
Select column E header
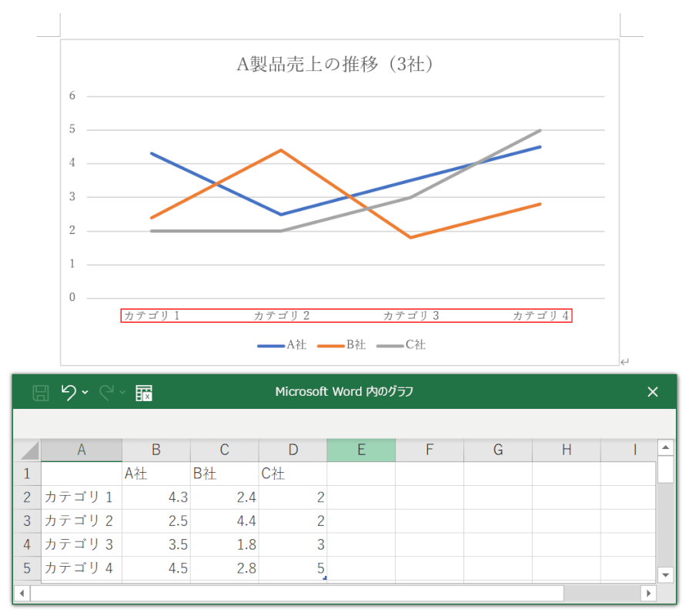click(x=361, y=450)
